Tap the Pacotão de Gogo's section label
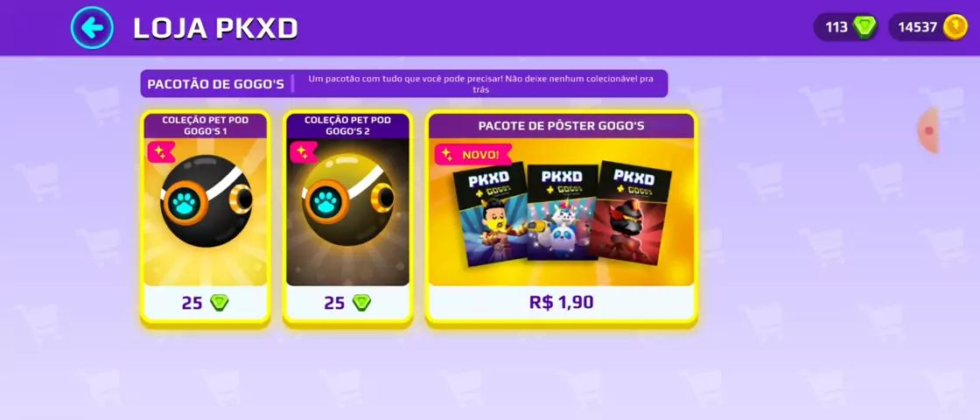The height and width of the screenshot is (420, 980). [x=215, y=84]
